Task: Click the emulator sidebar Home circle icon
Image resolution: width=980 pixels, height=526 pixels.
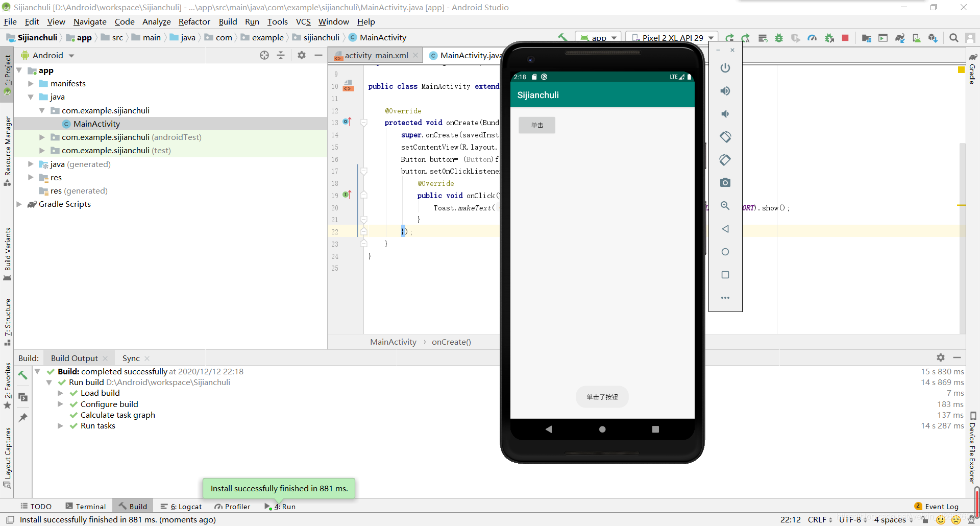Action: (x=725, y=252)
